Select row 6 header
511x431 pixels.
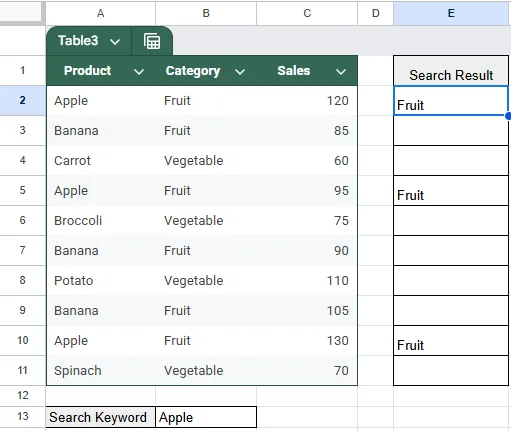point(22,220)
